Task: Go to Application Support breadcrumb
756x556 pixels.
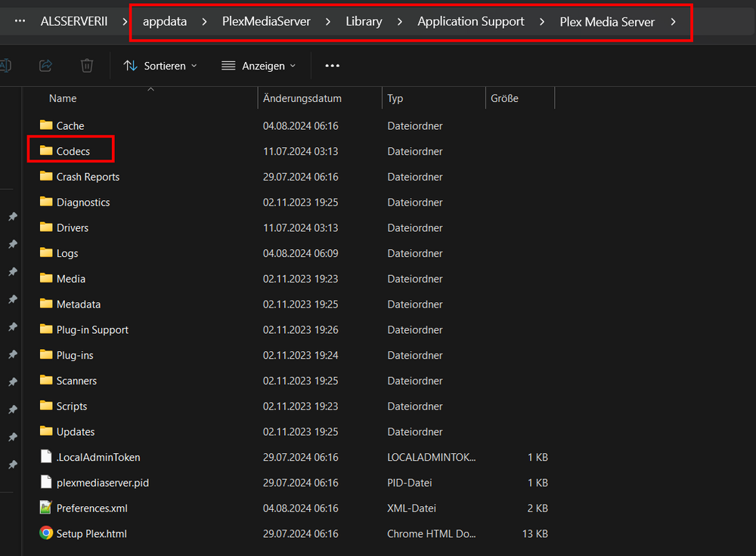Action: point(470,22)
